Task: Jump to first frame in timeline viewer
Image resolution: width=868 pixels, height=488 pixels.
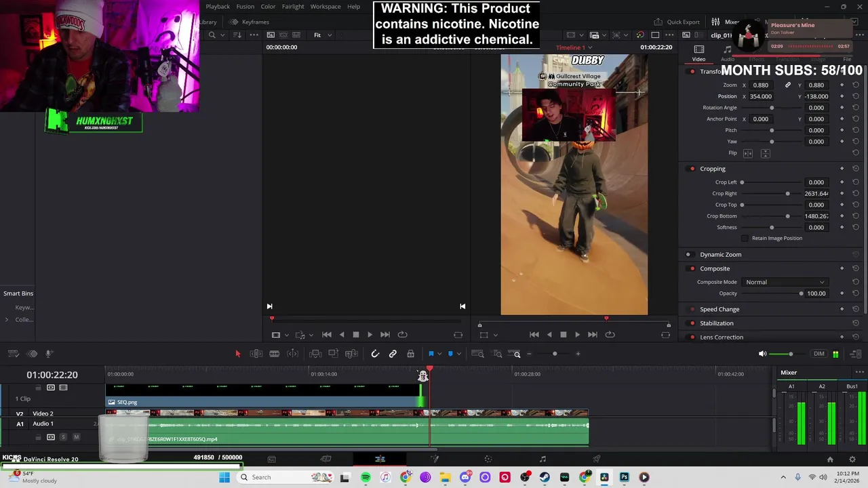Action: [534, 335]
